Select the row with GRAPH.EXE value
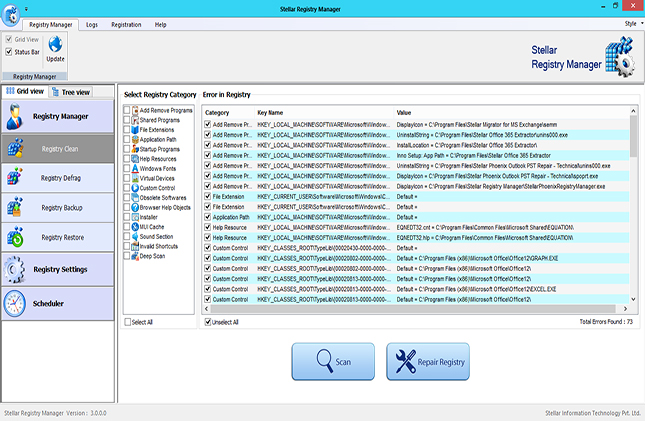The image size is (645, 421). click(416, 258)
